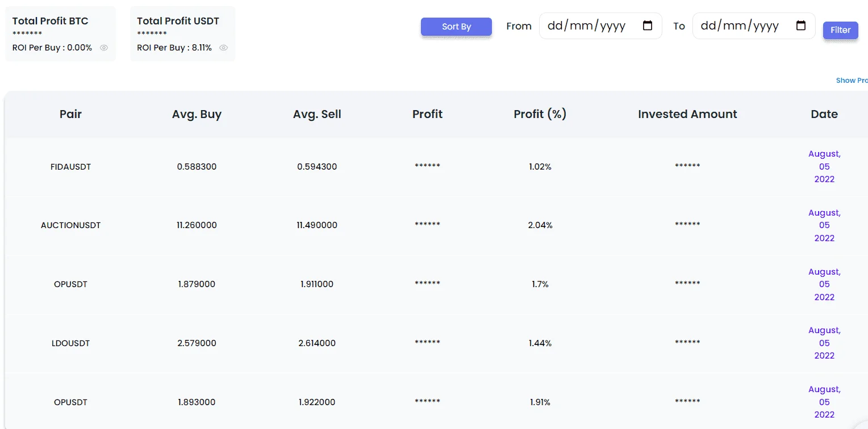Click the ROI Per Buy : 0.00% text
Screen dimensions: 868x429
point(52,48)
